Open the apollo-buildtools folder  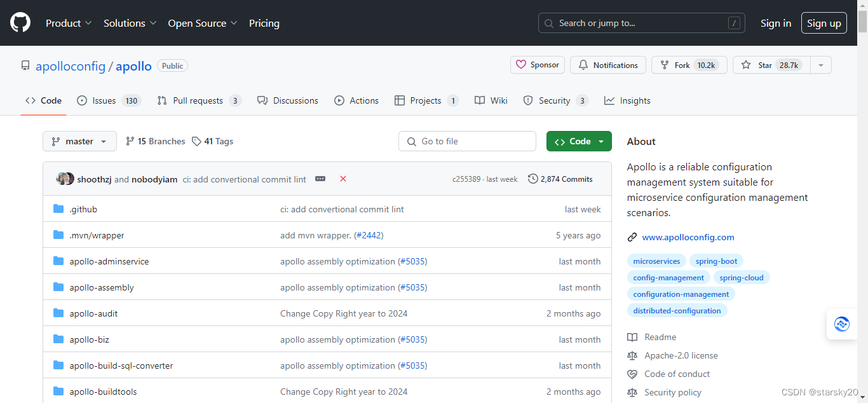coord(103,392)
